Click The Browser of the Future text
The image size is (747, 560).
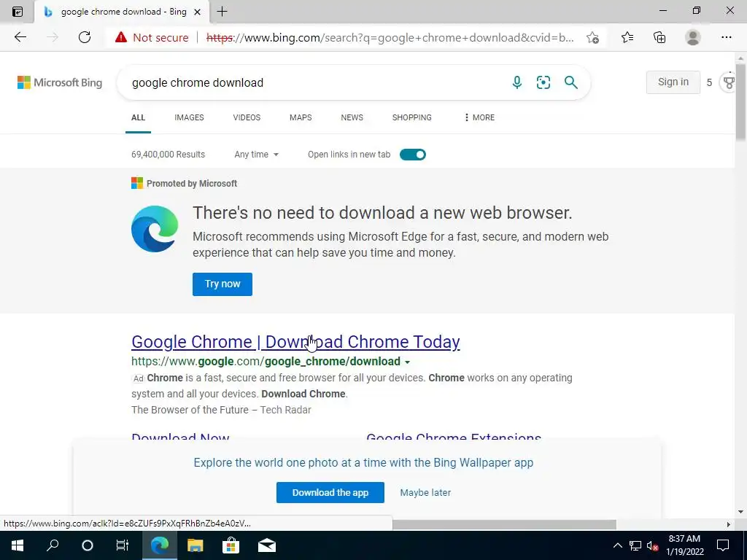[x=190, y=410]
